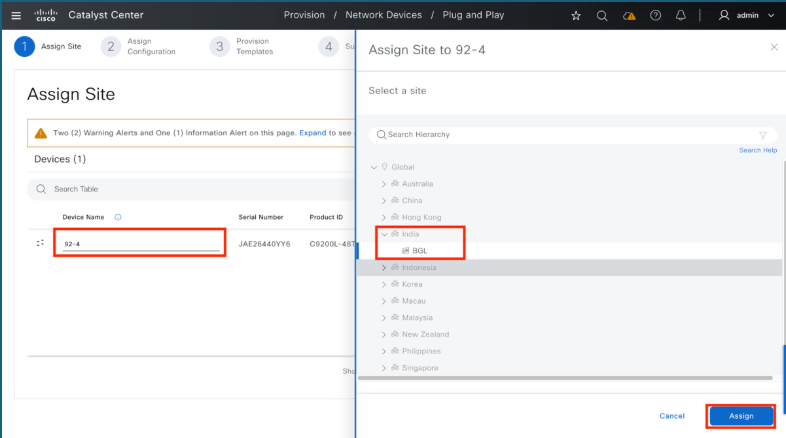This screenshot has width=786, height=438.
Task: Click the device name field 92-4
Action: click(x=141, y=244)
